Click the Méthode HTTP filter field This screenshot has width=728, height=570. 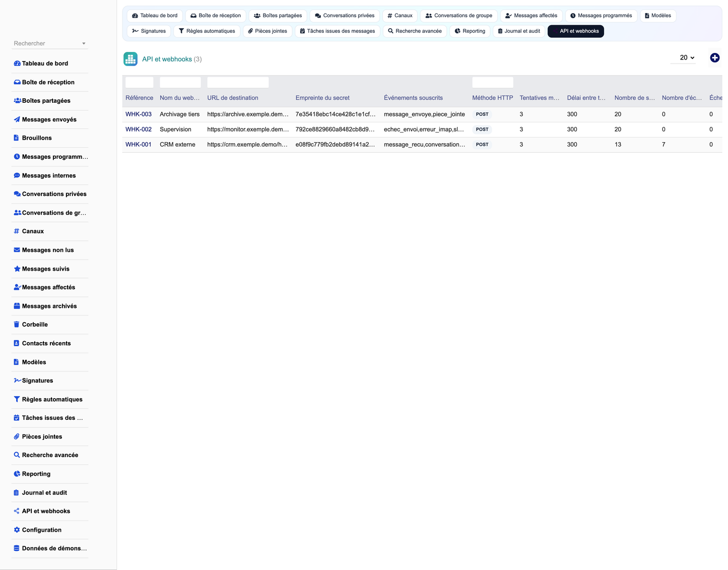tap(493, 82)
